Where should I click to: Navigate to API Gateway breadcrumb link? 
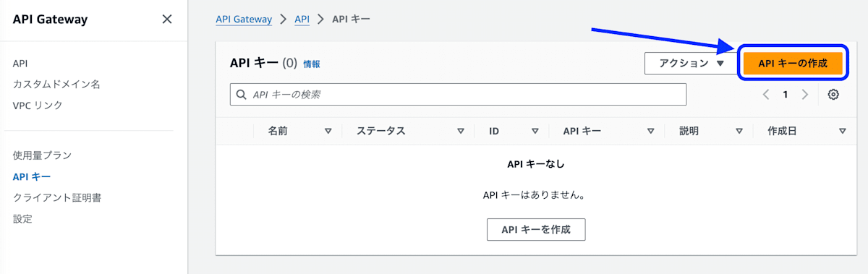tap(244, 19)
